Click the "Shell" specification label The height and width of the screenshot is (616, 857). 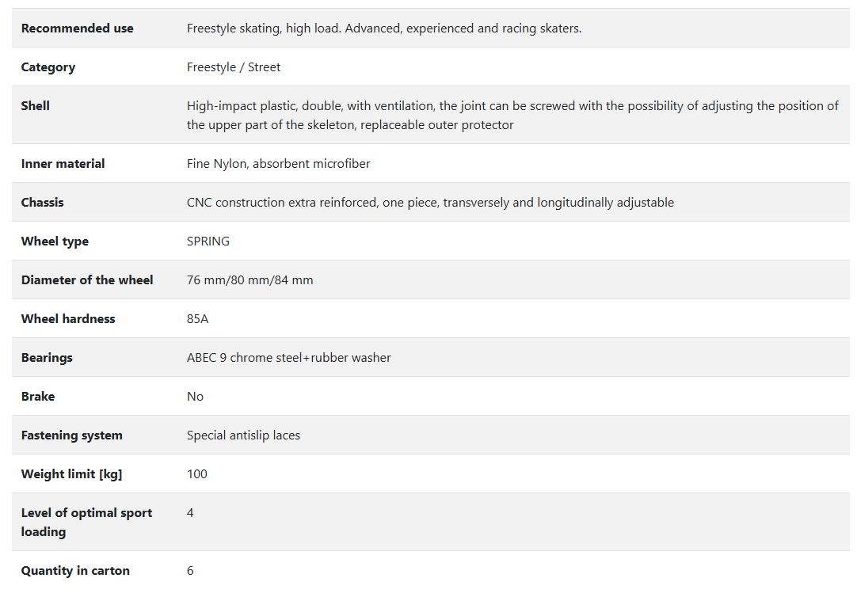pyautogui.click(x=36, y=106)
